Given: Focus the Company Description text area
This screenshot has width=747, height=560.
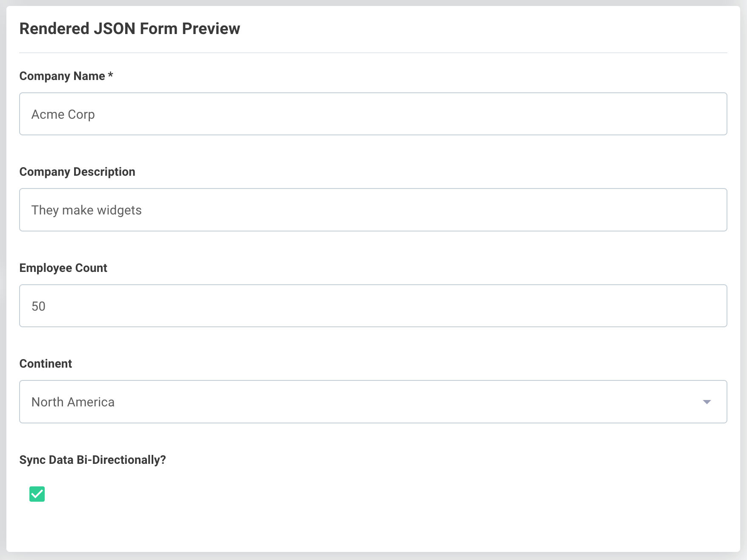Looking at the screenshot, I should (x=373, y=209).
